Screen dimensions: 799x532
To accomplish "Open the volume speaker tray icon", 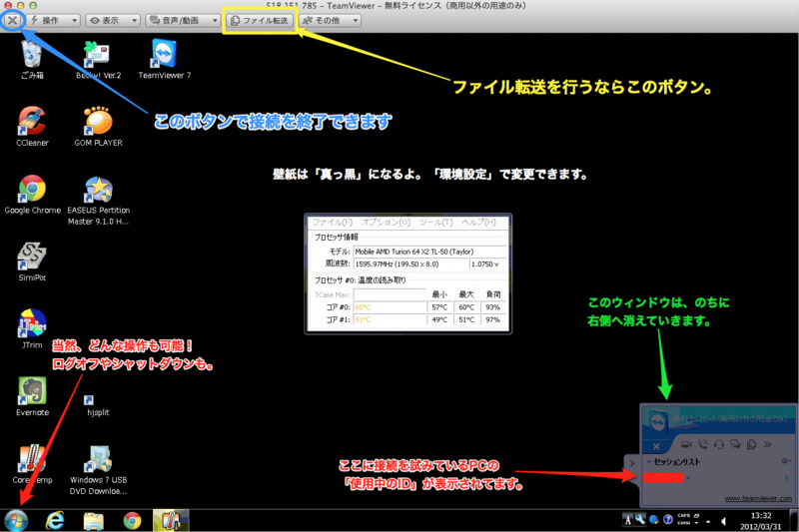I will click(723, 521).
